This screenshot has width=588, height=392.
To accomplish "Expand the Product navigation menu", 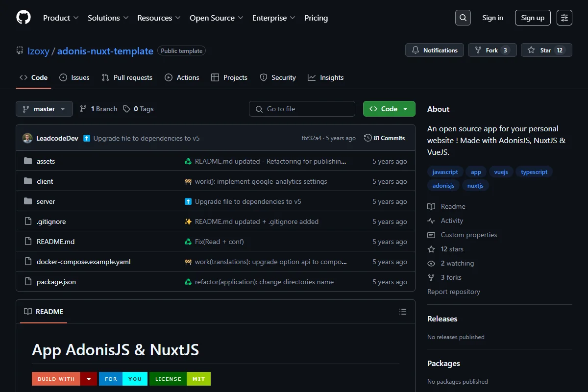I will [x=61, y=18].
